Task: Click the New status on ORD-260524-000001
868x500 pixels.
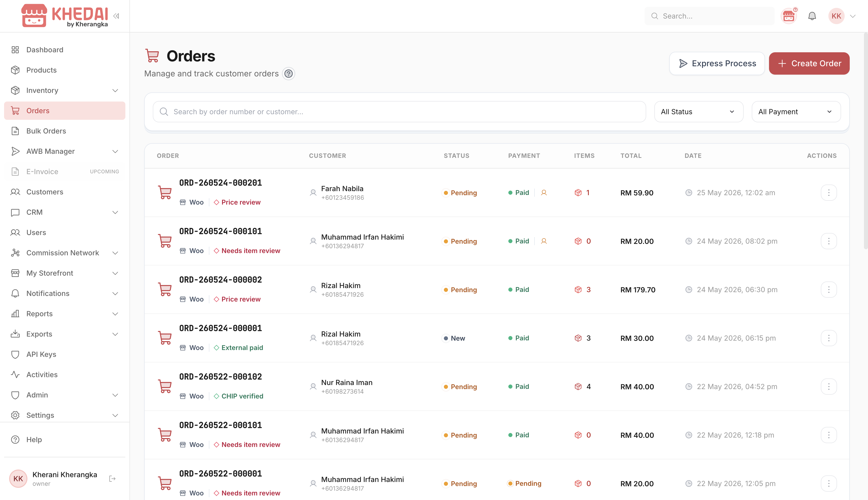Action: [454, 338]
